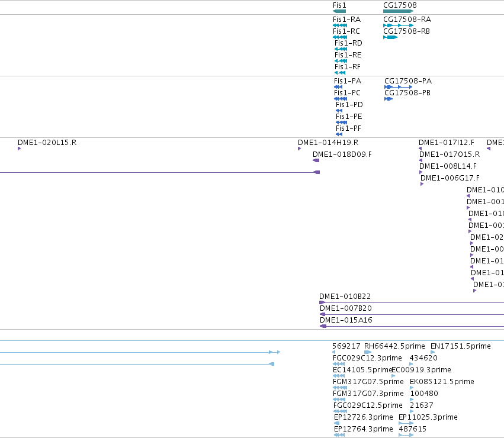Open EST EK085121.5prime
The width and height of the screenshot is (504, 438).
442,382
